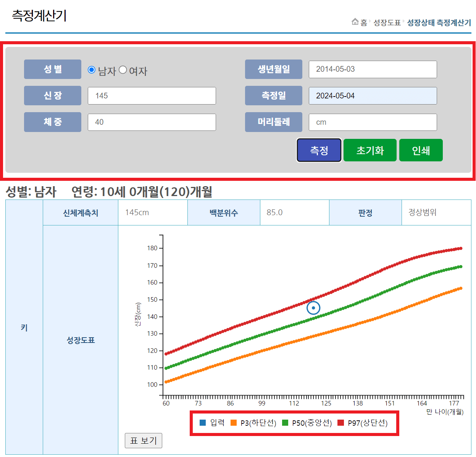Open the table with 표 보기 button
The height and width of the screenshot is (457, 476).
144,441
